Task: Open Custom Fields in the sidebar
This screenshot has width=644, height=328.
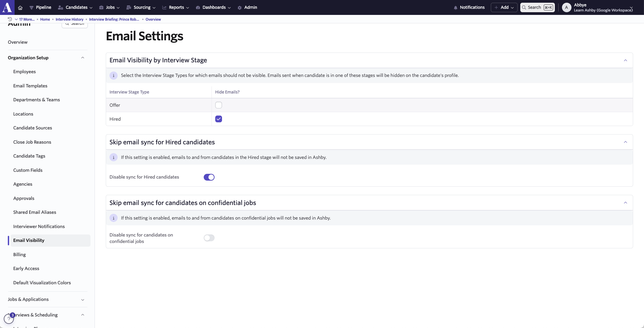Action: coord(28,170)
